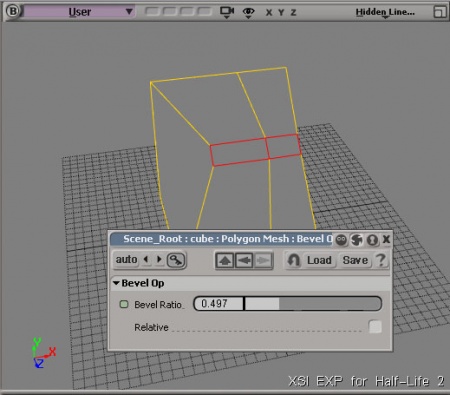Click the auto key button
Image resolution: width=450 pixels, height=395 pixels.
click(x=126, y=260)
